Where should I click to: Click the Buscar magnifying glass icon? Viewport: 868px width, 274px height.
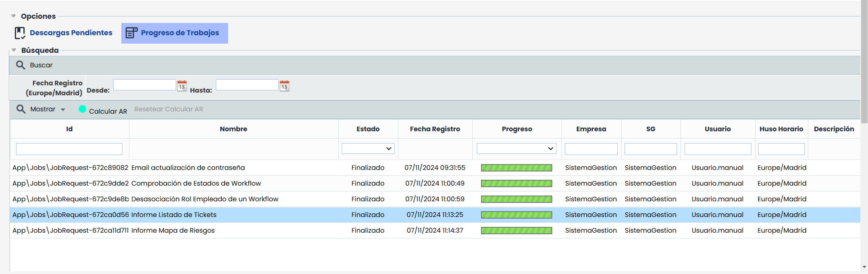tap(21, 65)
